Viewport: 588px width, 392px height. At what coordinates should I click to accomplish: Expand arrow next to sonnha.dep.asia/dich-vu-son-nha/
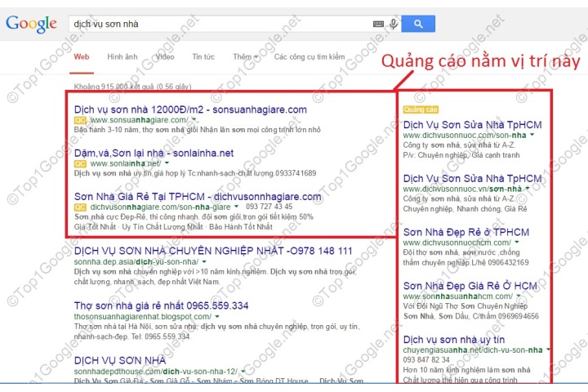point(204,261)
